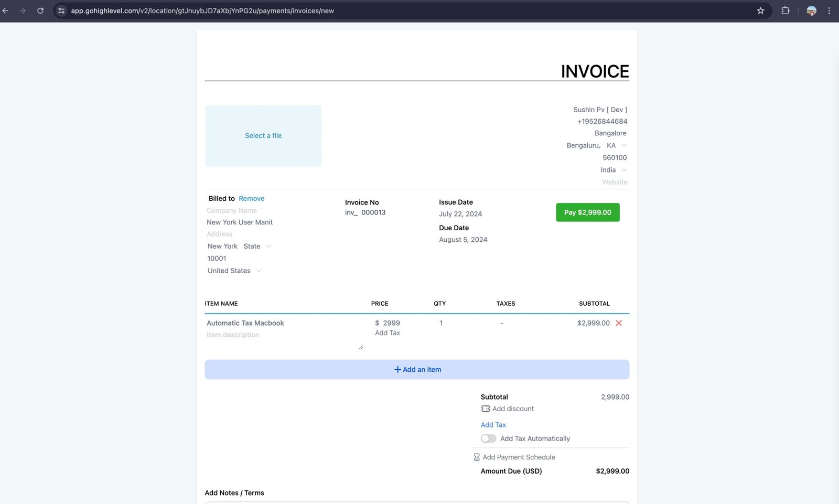839x504 pixels.
Task: Open the United States country dropdown
Action: click(259, 271)
